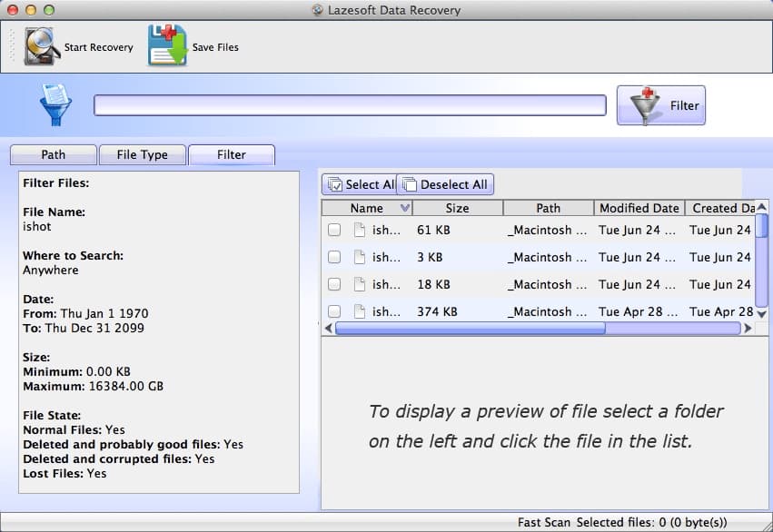Click the 'Tue Apr 28' modified date cell
Image resolution: width=773 pixels, height=532 pixels.
tap(638, 311)
